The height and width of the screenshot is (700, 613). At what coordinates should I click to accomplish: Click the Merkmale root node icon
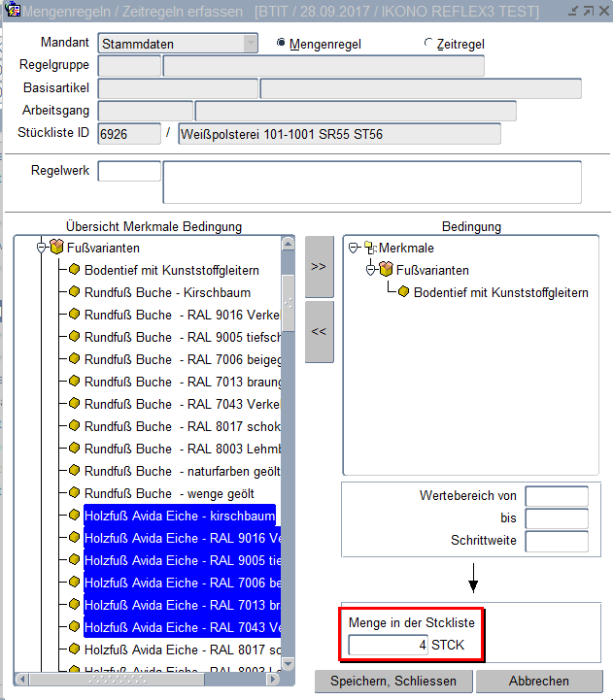click(x=369, y=248)
